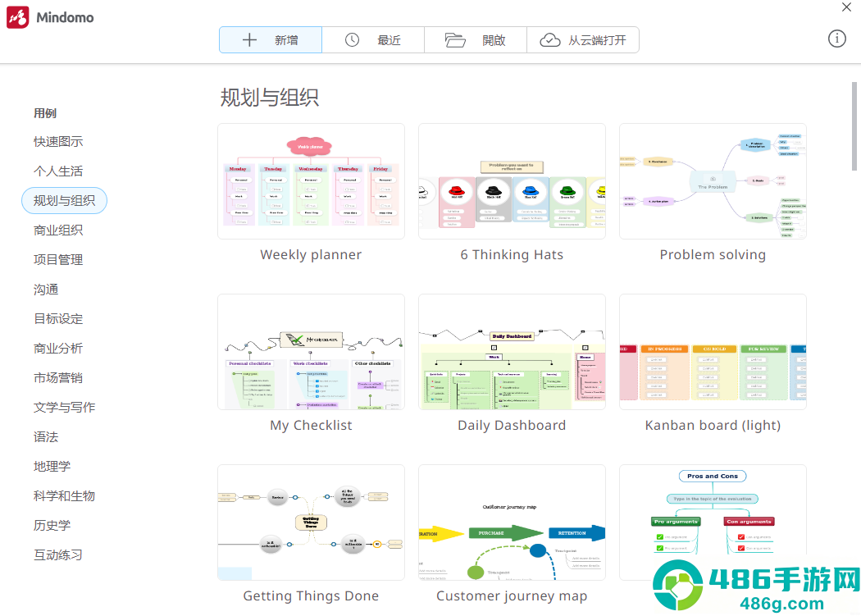Open the 快速图示 category
This screenshot has width=861, height=616.
tap(58, 142)
